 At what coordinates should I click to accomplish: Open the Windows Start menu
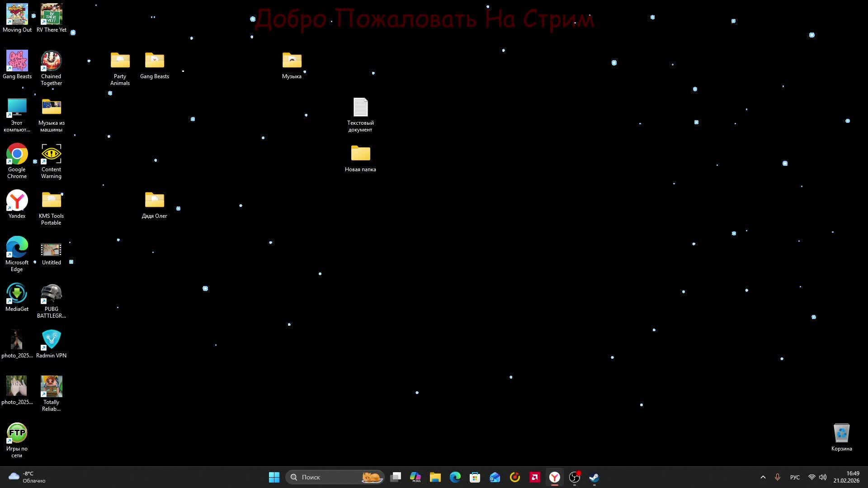(x=274, y=477)
